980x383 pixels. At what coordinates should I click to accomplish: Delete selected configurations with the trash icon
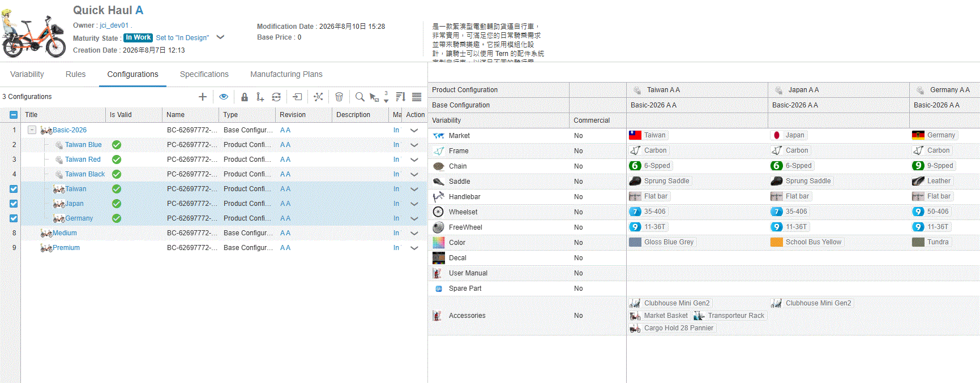click(339, 97)
